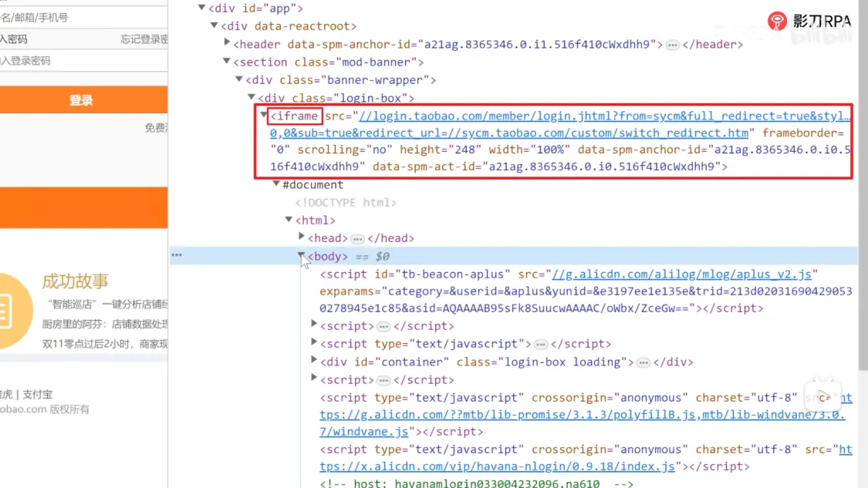Viewport: 868px width, 488px height.
Task: Collapse the selected body element
Action: click(301, 255)
